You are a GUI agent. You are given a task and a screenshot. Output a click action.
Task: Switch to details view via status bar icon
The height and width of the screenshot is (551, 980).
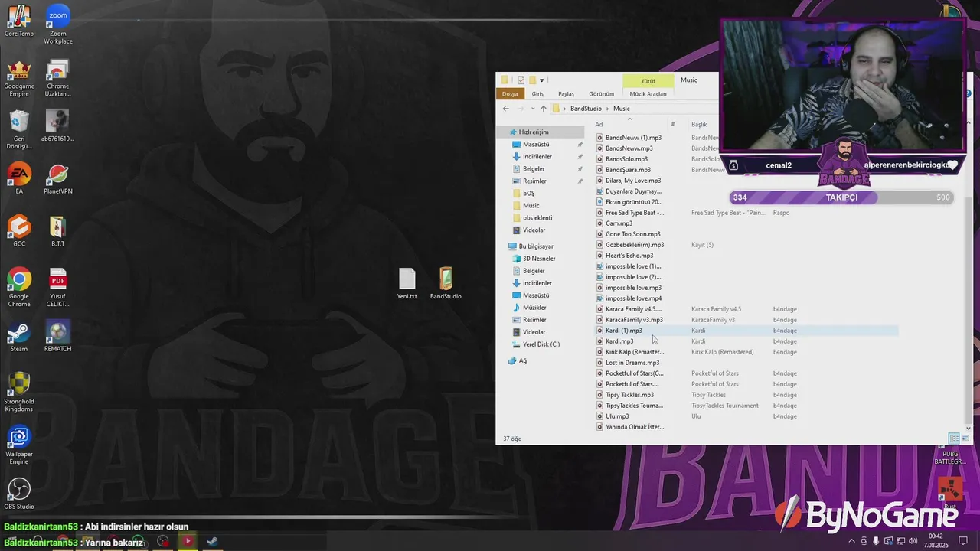[x=954, y=439]
